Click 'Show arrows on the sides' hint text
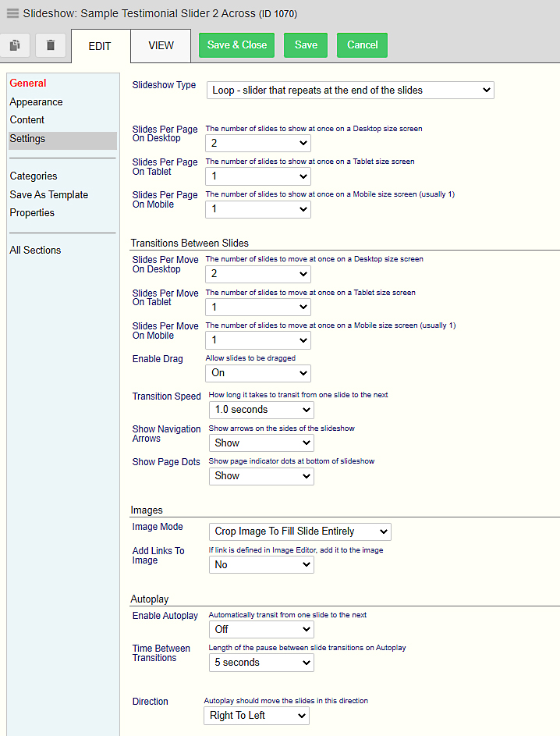 click(x=282, y=428)
